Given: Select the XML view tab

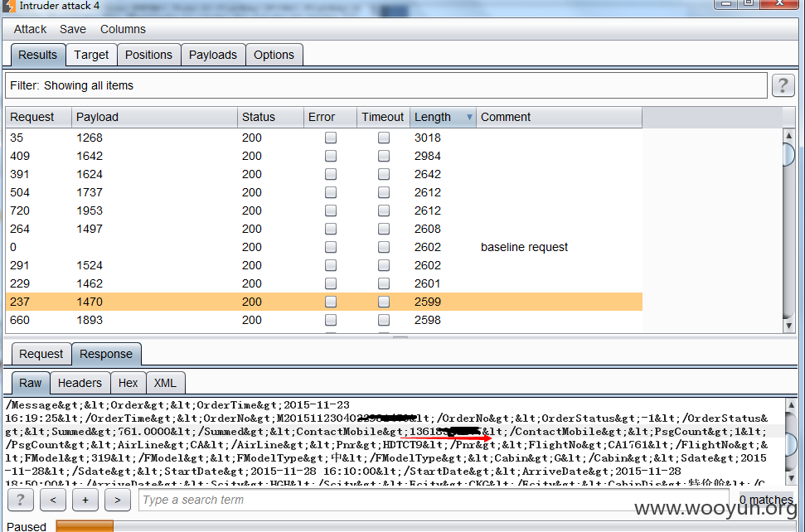Looking at the screenshot, I should coord(165,383).
